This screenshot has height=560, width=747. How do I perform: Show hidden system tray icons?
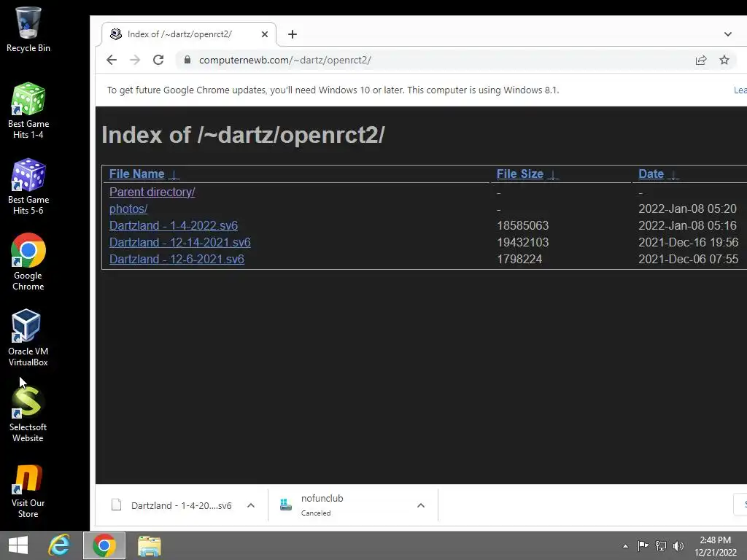[x=625, y=546]
